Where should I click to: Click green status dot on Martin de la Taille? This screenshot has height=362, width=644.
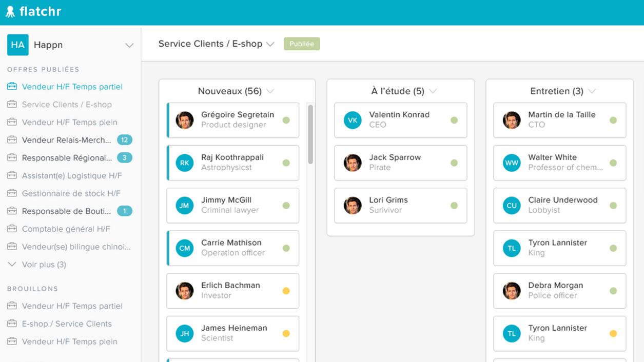coord(613,120)
